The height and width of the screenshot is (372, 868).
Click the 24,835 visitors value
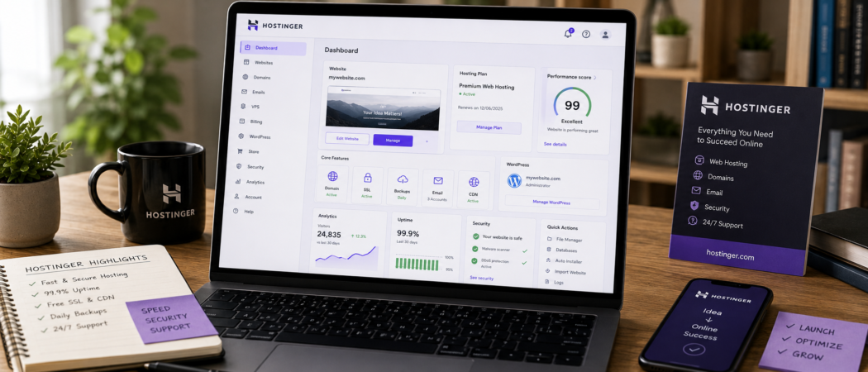tap(329, 234)
